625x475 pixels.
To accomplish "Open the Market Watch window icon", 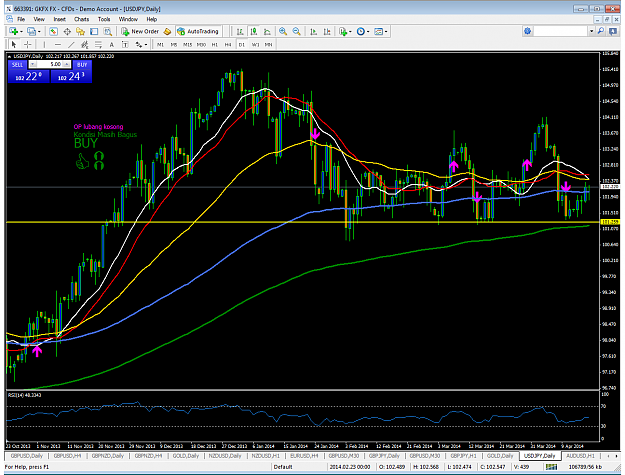I will (x=53, y=31).
